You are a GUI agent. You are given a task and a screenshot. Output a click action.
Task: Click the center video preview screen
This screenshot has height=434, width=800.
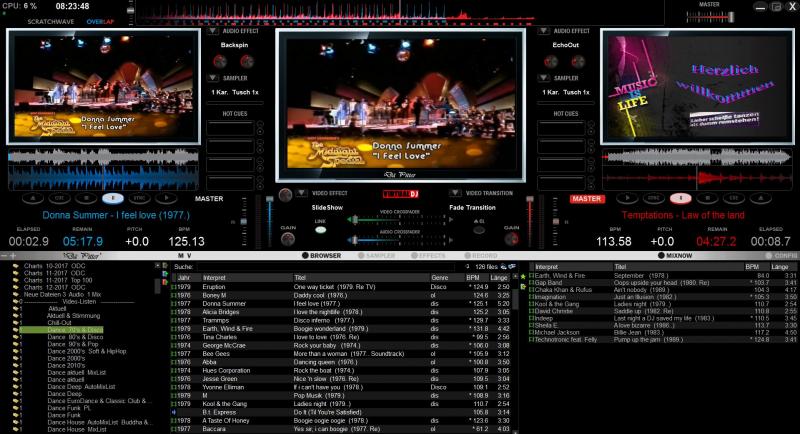[401, 106]
